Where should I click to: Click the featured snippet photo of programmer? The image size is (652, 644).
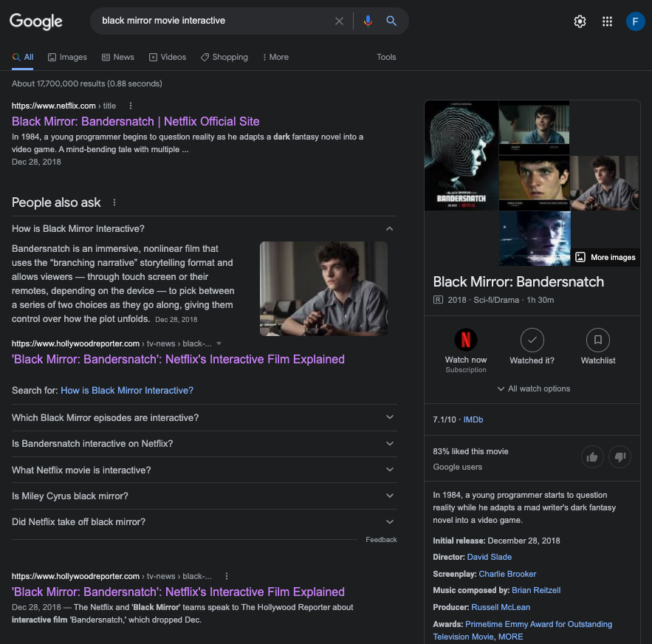click(x=323, y=289)
